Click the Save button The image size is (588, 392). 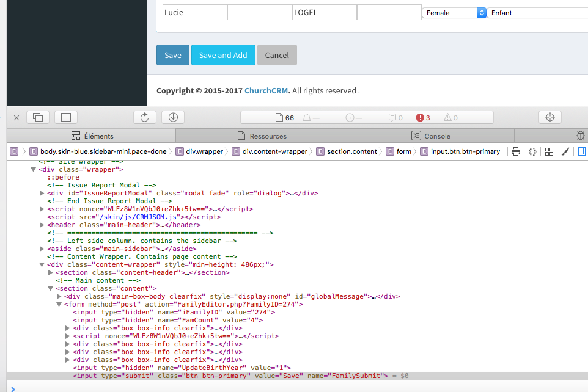pyautogui.click(x=173, y=55)
